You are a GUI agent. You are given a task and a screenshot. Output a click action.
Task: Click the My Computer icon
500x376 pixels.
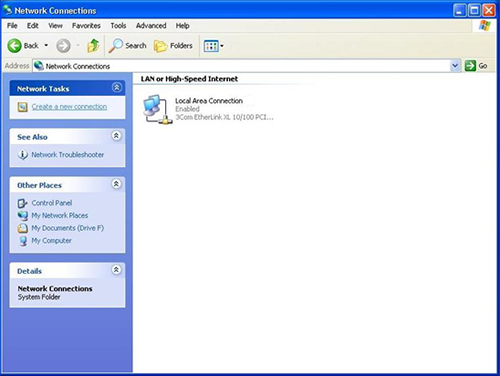click(x=23, y=241)
